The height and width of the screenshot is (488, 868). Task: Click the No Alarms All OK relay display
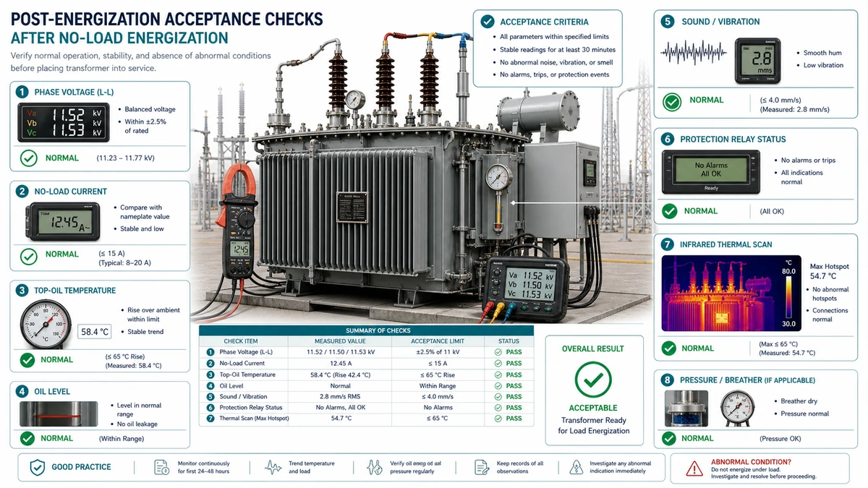711,171
